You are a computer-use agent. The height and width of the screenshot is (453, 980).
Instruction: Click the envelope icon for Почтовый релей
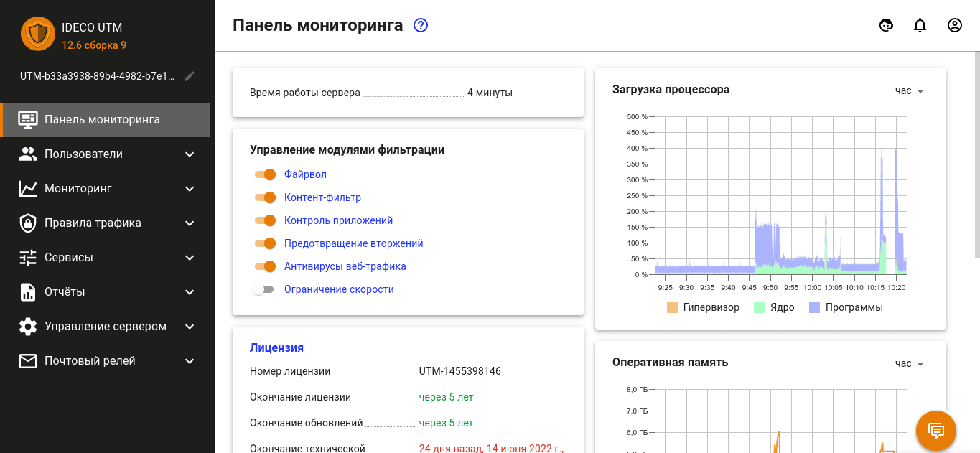click(x=28, y=361)
